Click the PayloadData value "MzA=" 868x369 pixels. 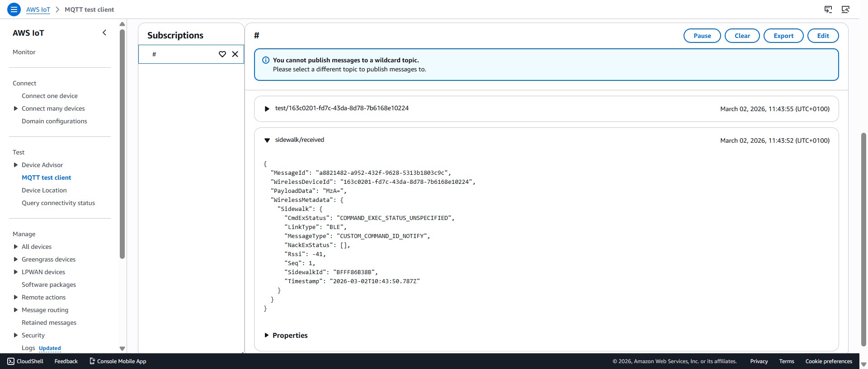tap(334, 191)
